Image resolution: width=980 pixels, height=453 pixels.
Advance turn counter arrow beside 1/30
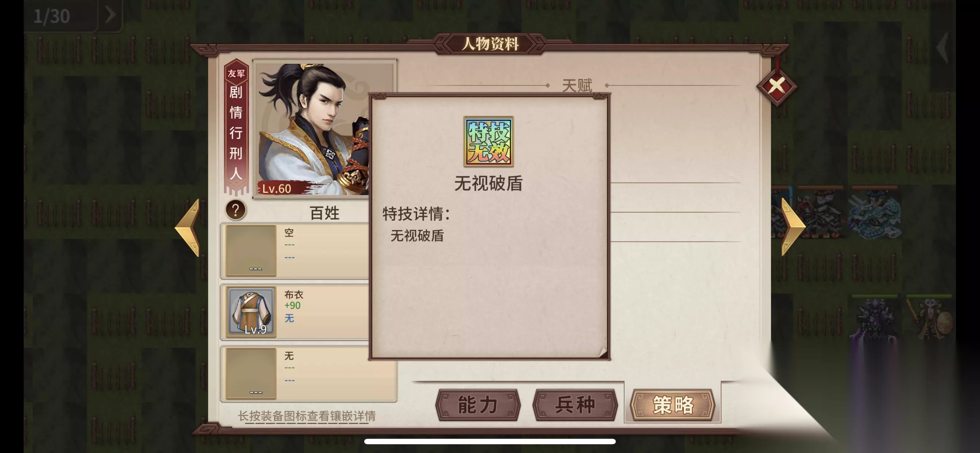110,15
